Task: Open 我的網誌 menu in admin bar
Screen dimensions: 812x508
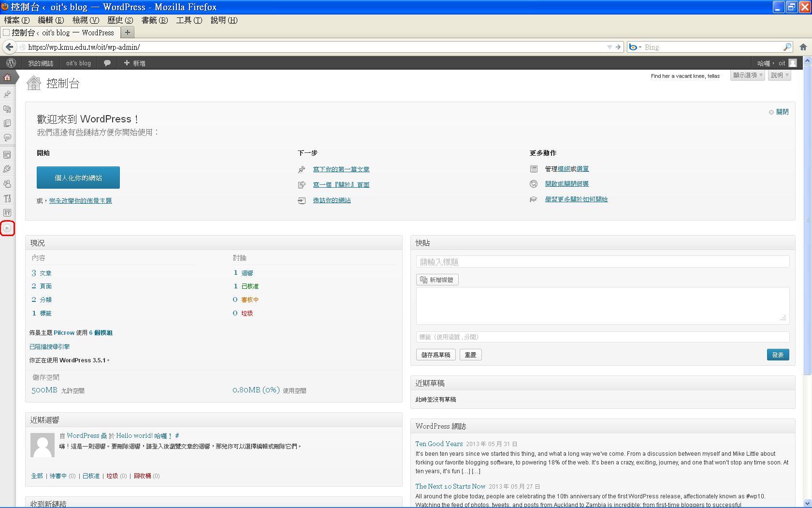Action: click(x=41, y=63)
